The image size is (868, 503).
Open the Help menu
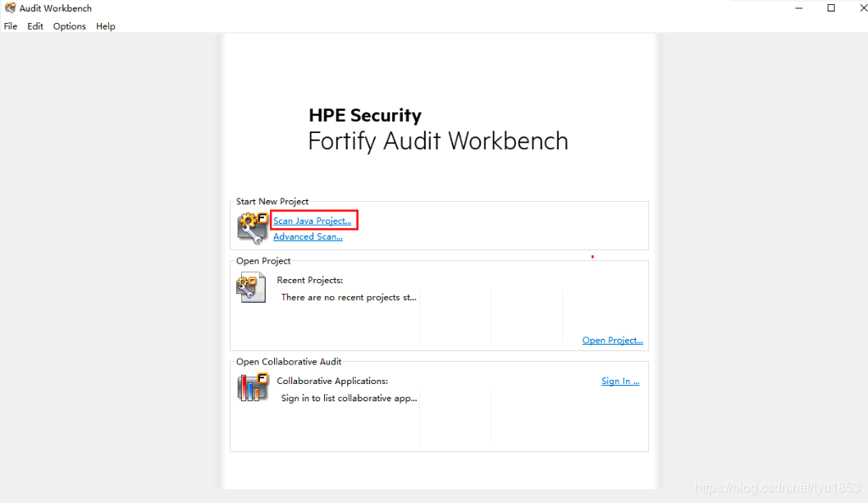pos(105,26)
